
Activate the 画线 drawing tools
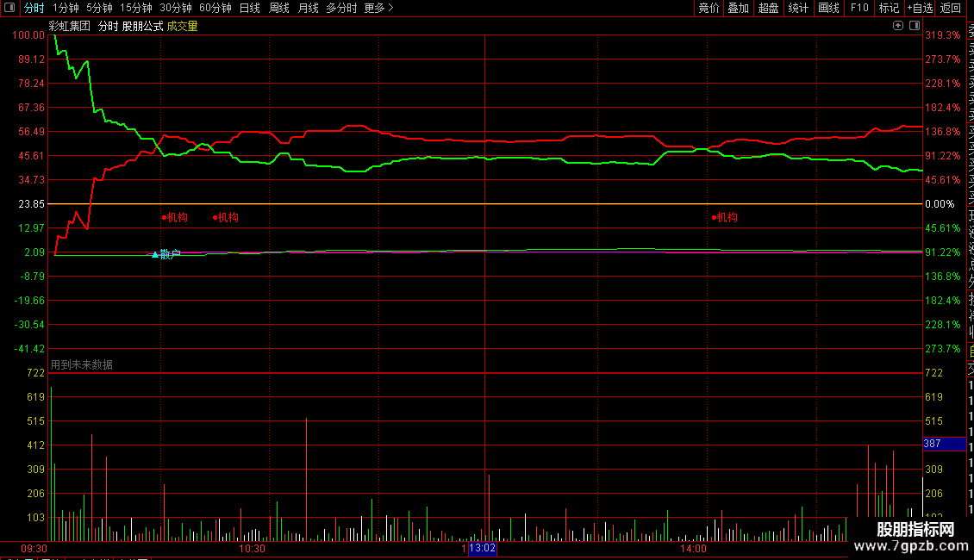click(828, 8)
